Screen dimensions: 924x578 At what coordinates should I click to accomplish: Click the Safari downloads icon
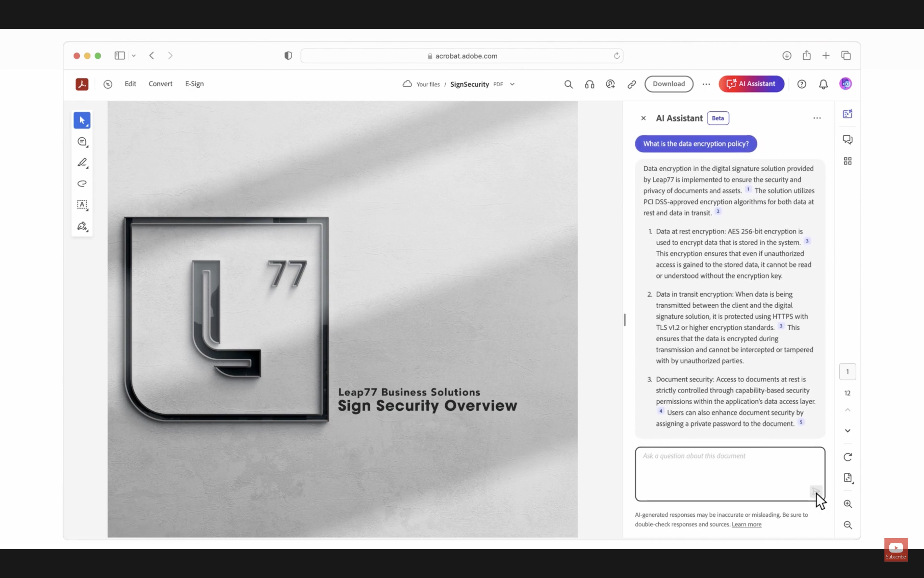click(x=787, y=56)
